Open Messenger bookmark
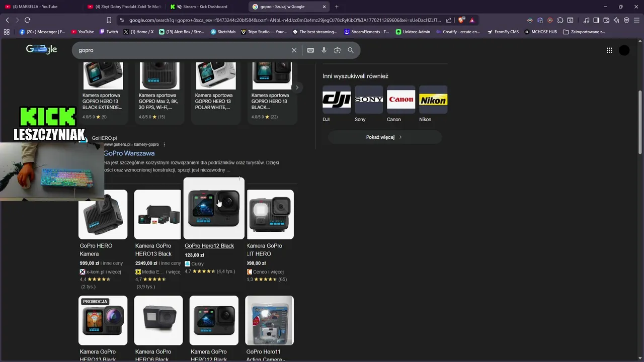644x362 pixels. point(43,32)
